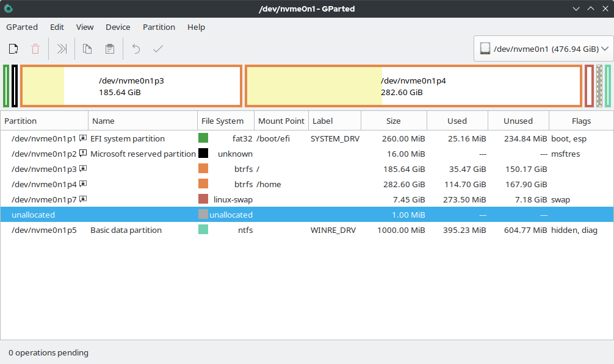Open the Help menu
Image resolution: width=614 pixels, height=364 pixels.
(x=196, y=27)
